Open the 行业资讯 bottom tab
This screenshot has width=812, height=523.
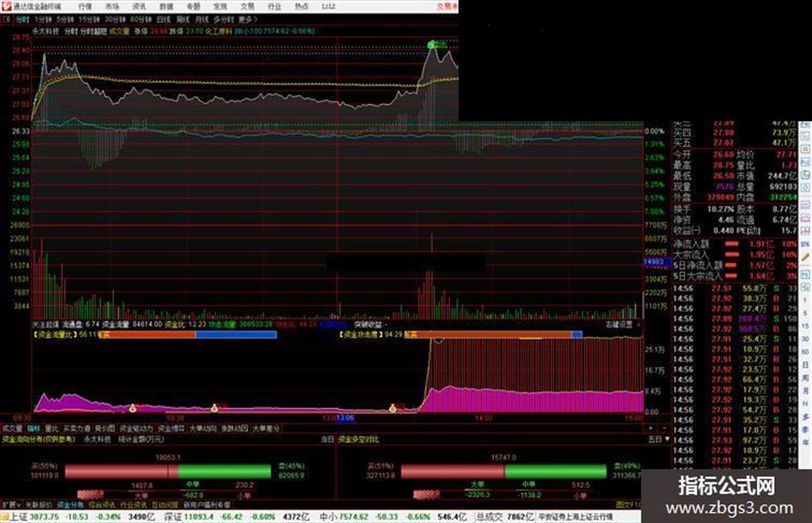tap(133, 504)
